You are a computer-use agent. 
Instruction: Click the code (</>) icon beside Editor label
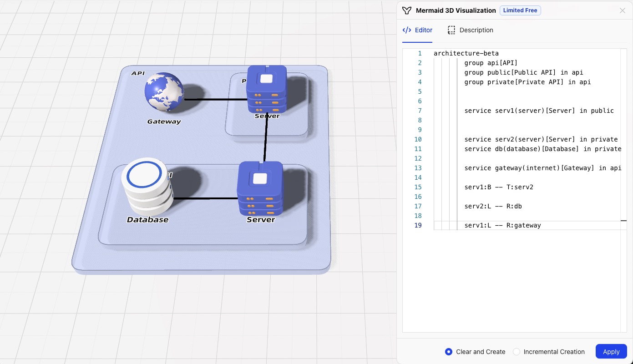click(406, 30)
